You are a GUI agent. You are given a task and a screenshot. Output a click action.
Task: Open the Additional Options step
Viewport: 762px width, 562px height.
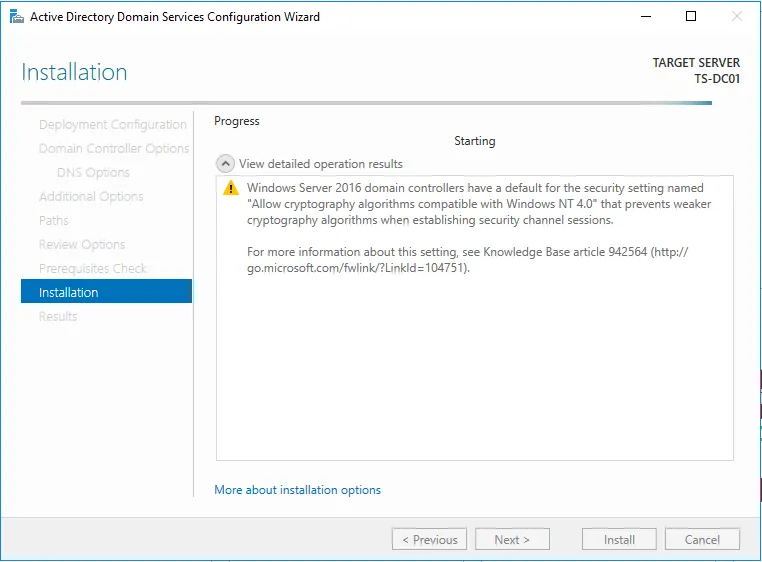tap(91, 196)
